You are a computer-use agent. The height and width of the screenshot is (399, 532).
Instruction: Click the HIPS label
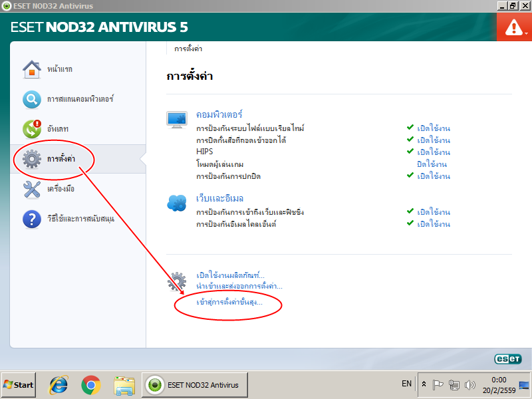(x=205, y=152)
